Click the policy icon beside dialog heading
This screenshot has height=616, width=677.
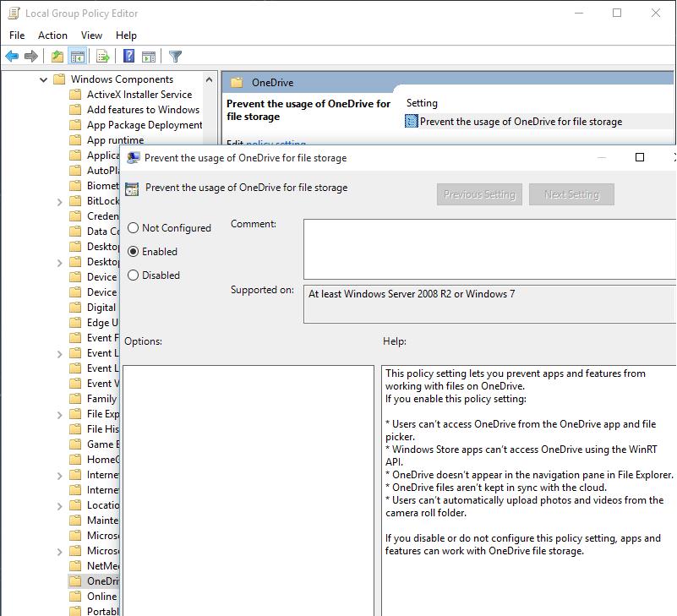pos(132,189)
